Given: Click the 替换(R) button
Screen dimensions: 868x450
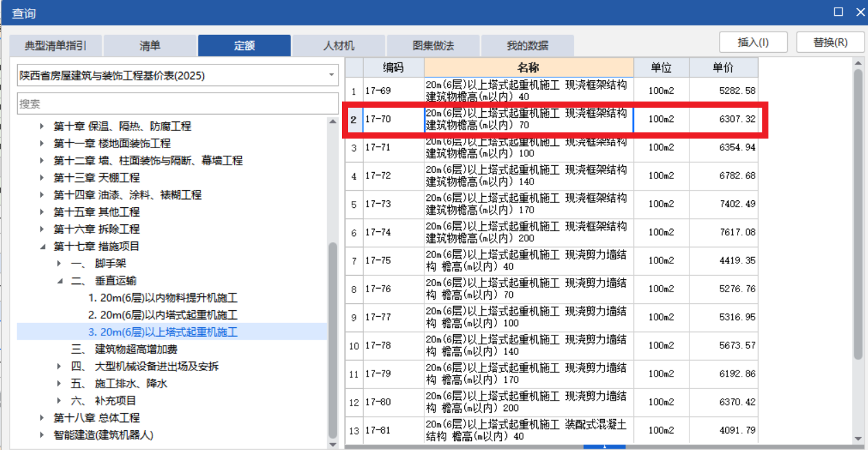Looking at the screenshot, I should click(x=831, y=41).
